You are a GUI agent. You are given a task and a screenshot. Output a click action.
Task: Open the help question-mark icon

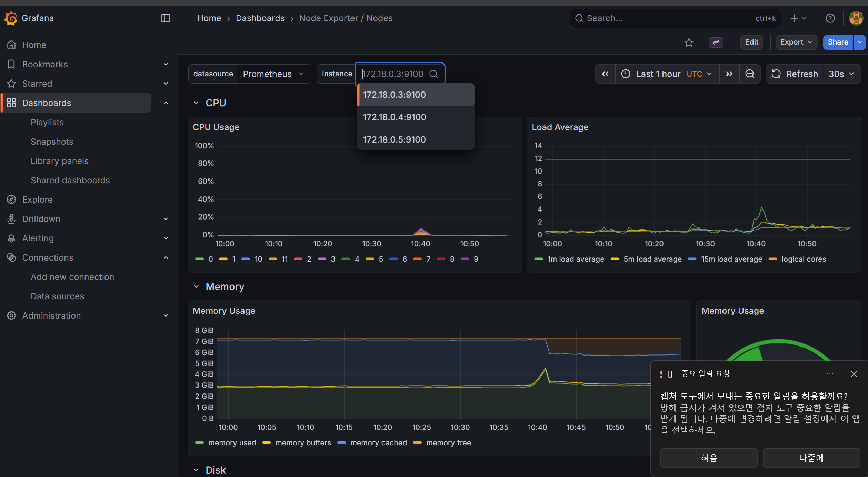pos(830,18)
